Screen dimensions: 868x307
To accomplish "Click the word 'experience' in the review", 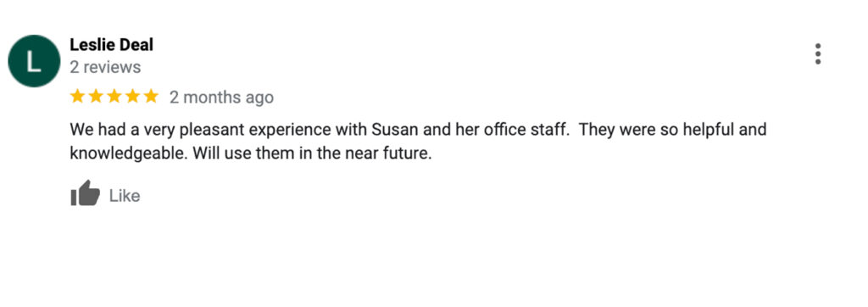I will tap(292, 131).
